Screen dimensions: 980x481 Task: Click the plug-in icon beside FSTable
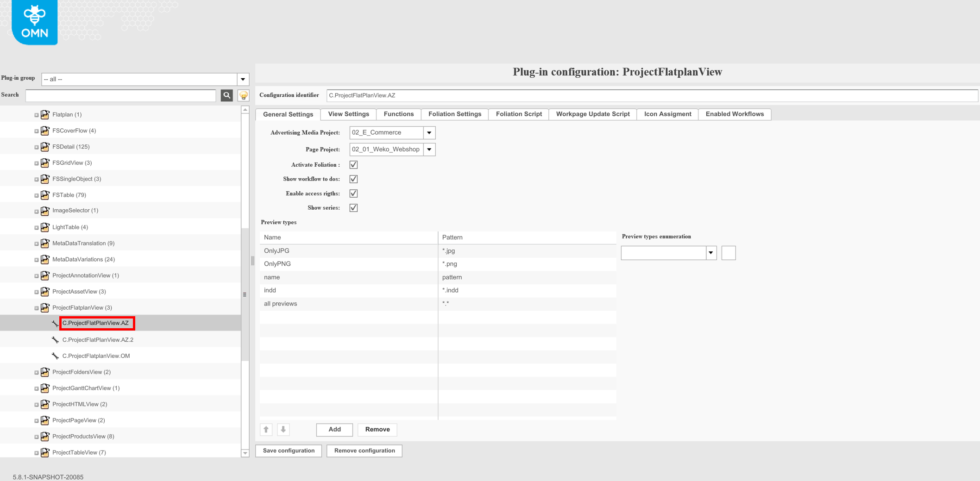tap(45, 195)
